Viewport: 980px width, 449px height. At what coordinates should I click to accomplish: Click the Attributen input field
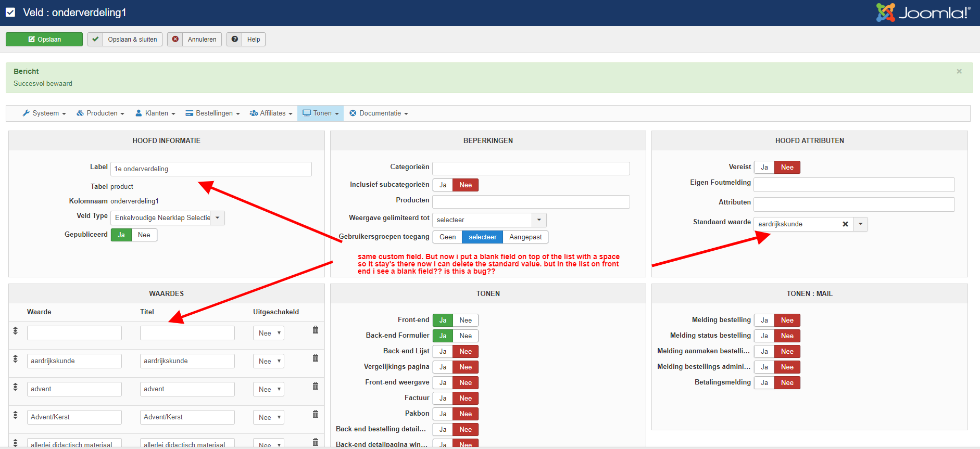pyautogui.click(x=854, y=204)
